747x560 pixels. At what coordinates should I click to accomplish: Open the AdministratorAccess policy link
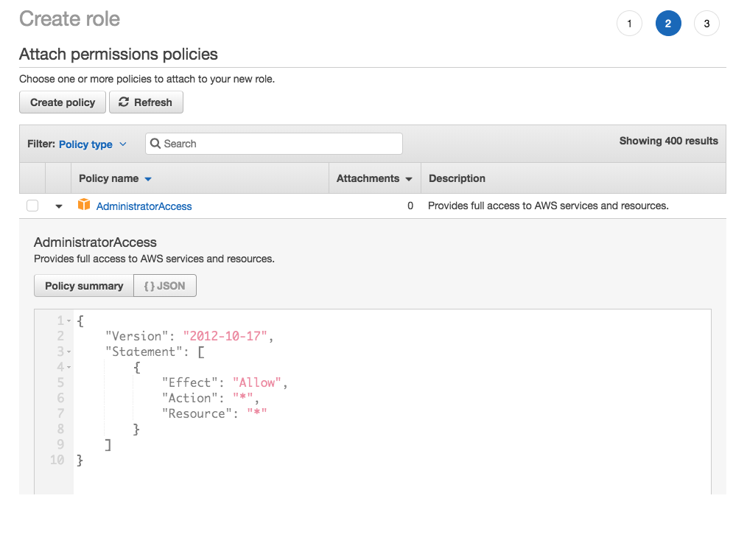(144, 206)
